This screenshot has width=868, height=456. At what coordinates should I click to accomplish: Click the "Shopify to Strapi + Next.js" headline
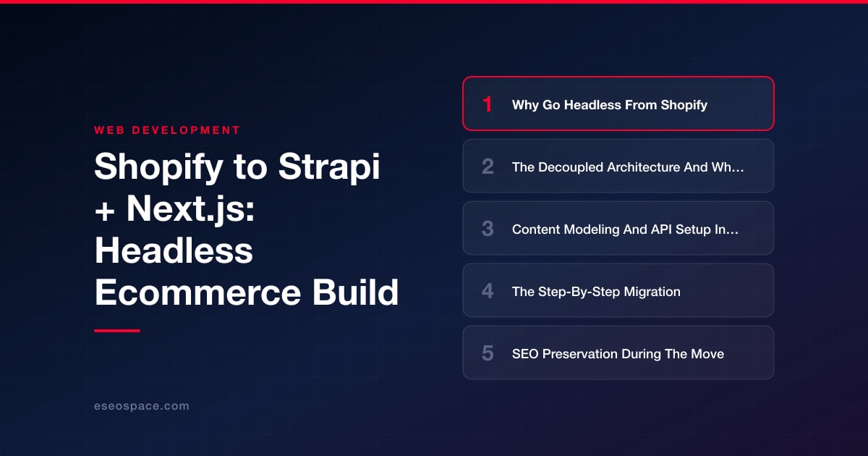tap(247, 229)
